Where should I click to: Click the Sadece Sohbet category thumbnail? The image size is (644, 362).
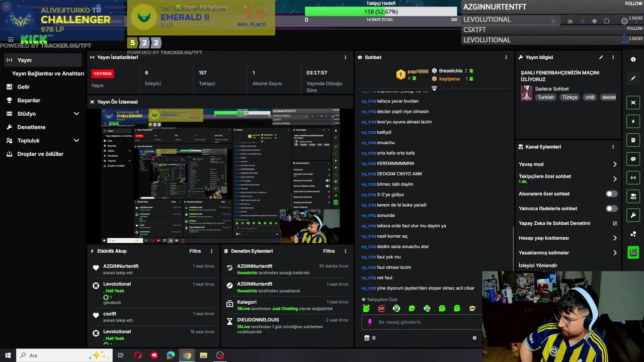(x=526, y=93)
